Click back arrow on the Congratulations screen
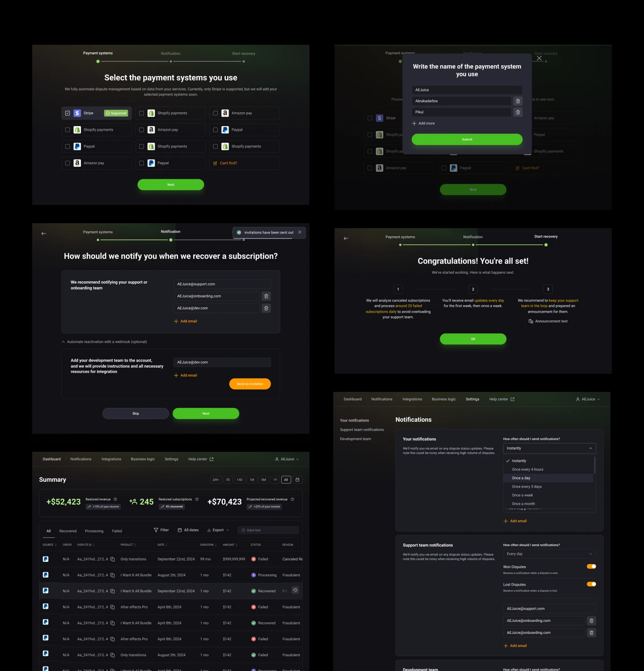The width and height of the screenshot is (644, 671). 346,238
